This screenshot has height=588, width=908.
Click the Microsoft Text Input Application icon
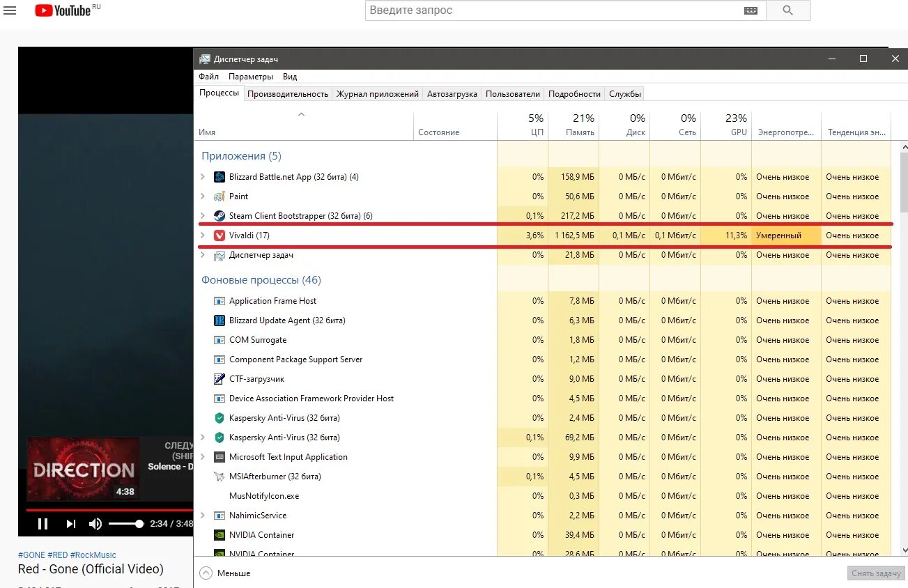click(x=220, y=457)
